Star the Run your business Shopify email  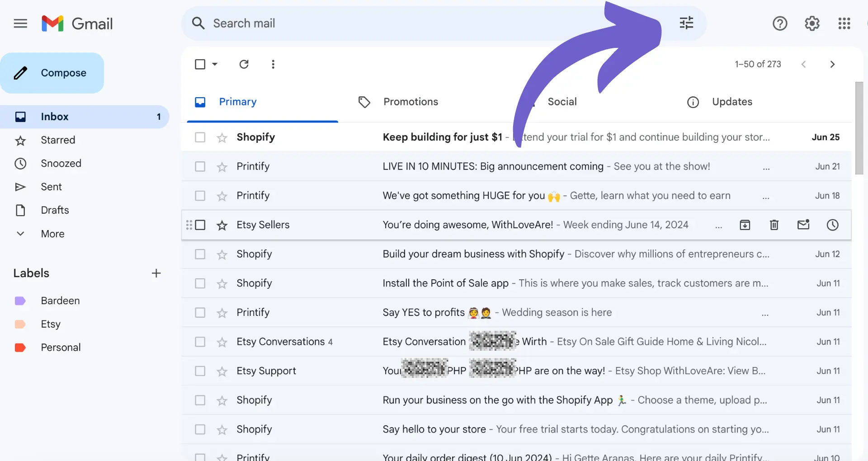click(222, 400)
